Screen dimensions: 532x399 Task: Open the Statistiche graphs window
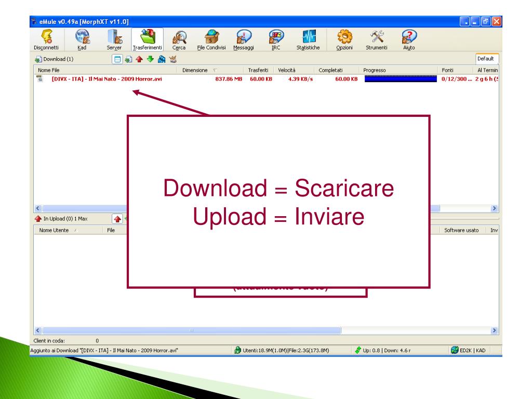coord(308,39)
